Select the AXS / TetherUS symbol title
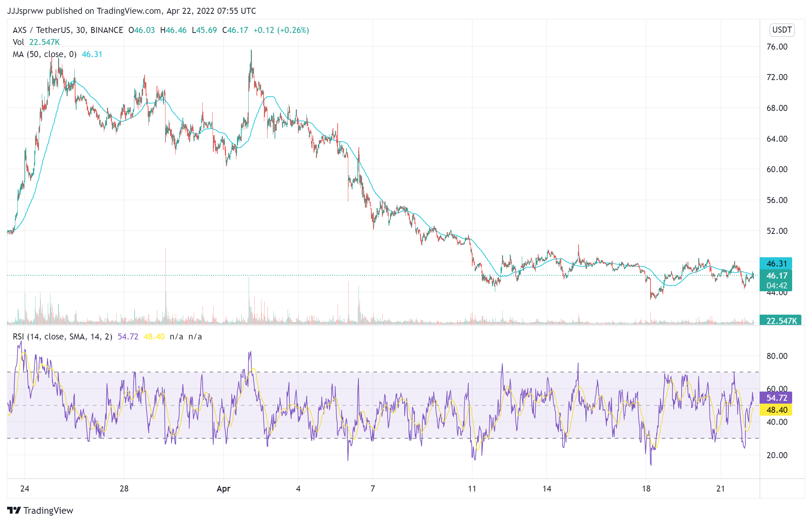The image size is (812, 523). (68, 30)
